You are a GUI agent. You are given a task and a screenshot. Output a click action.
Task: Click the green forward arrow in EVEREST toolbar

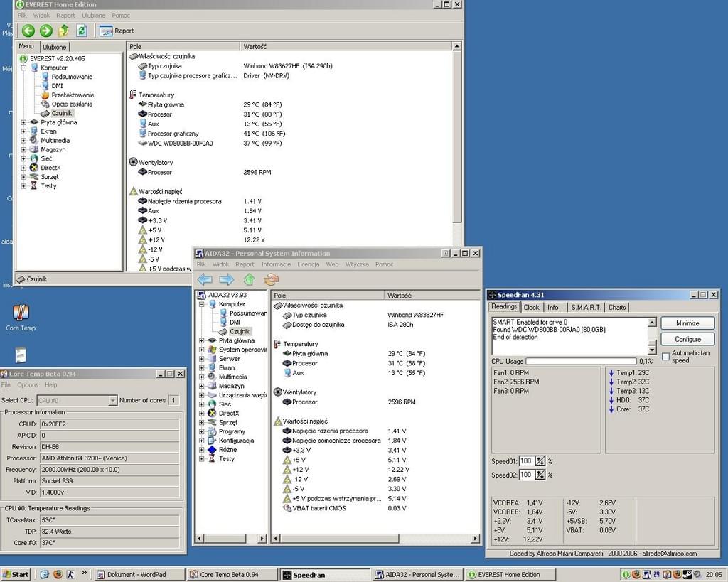tap(46, 31)
